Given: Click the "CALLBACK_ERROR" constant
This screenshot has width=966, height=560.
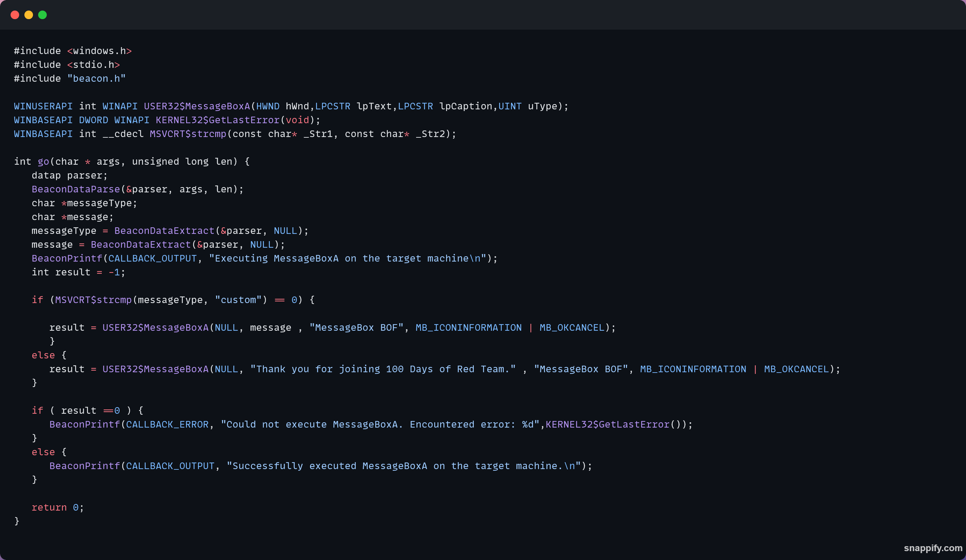Looking at the screenshot, I should 167,424.
